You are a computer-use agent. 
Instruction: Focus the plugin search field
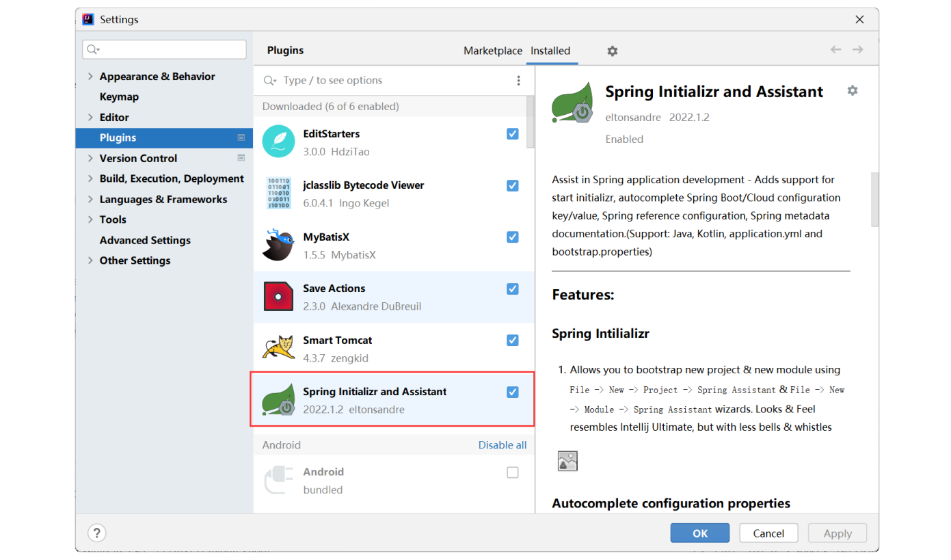395,81
